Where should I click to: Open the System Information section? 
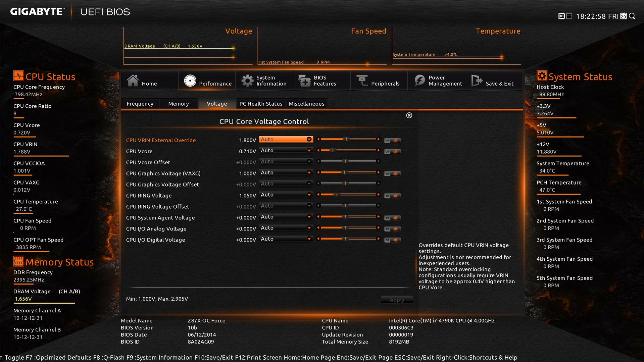(264, 81)
